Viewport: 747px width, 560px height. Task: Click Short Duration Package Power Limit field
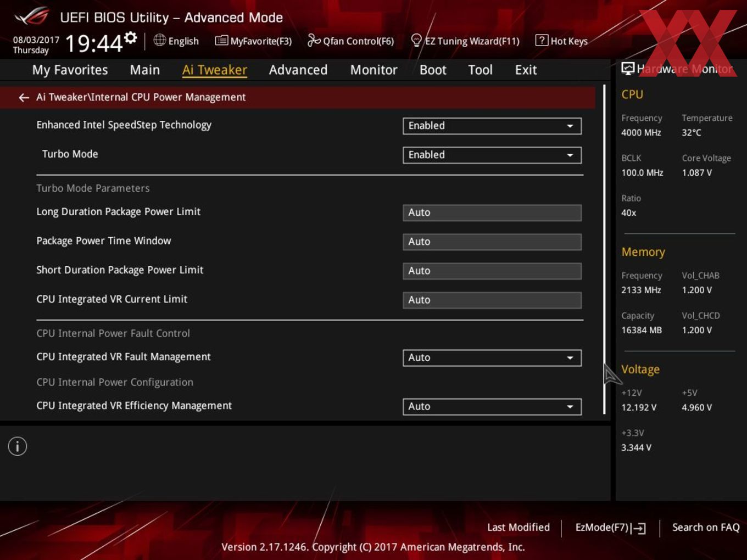click(492, 271)
